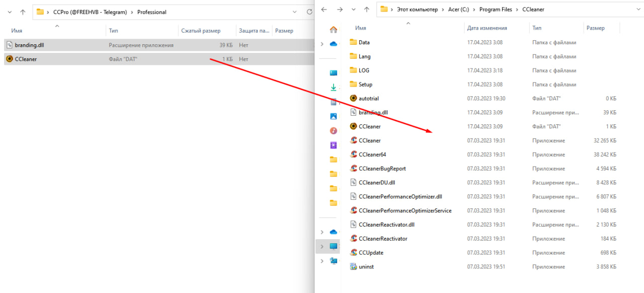644x293 pixels.
Task: Expand Network in the navigation pane
Action: point(322,261)
